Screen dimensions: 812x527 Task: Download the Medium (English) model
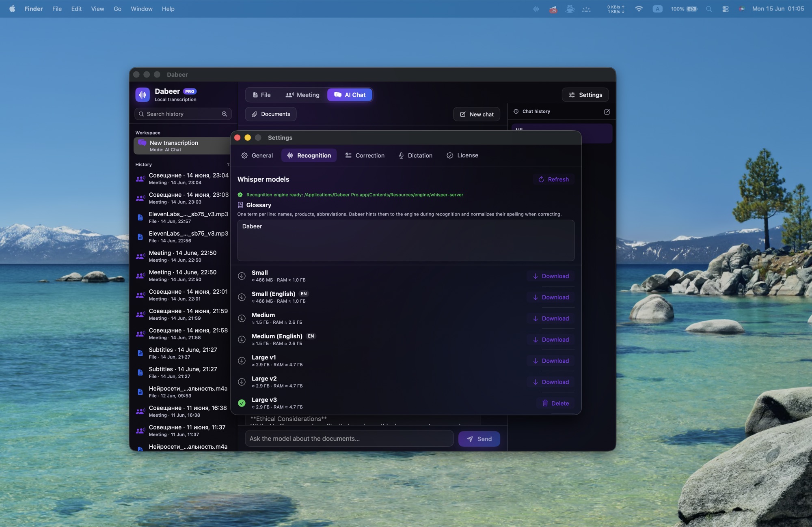tap(551, 340)
